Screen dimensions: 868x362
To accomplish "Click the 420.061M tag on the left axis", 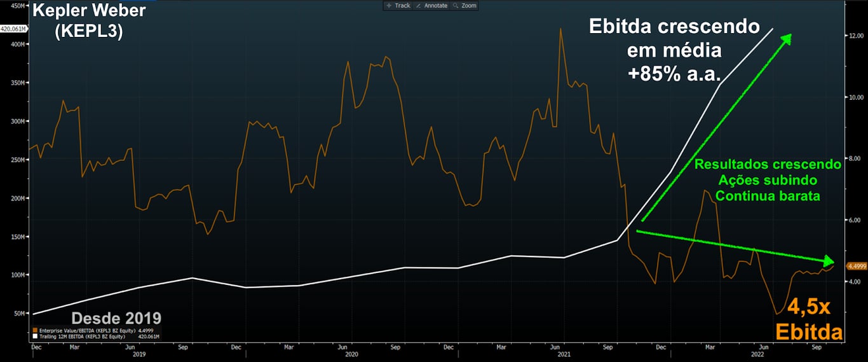I will tap(13, 29).
